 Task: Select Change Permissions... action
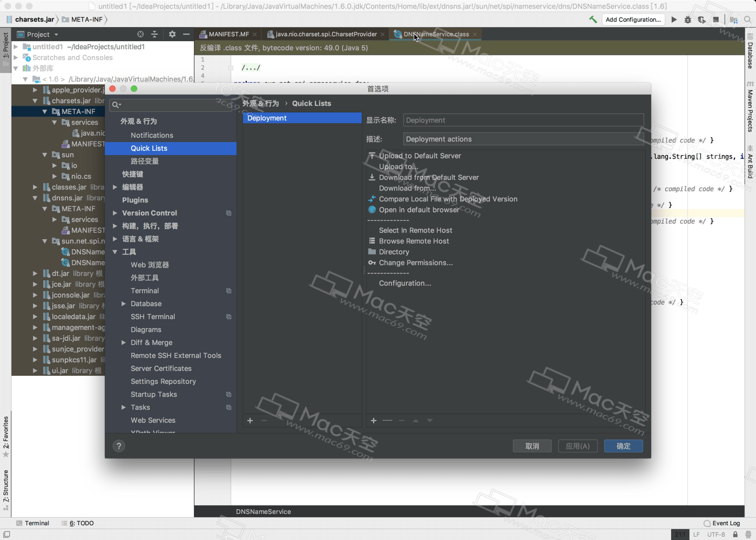[x=416, y=262]
